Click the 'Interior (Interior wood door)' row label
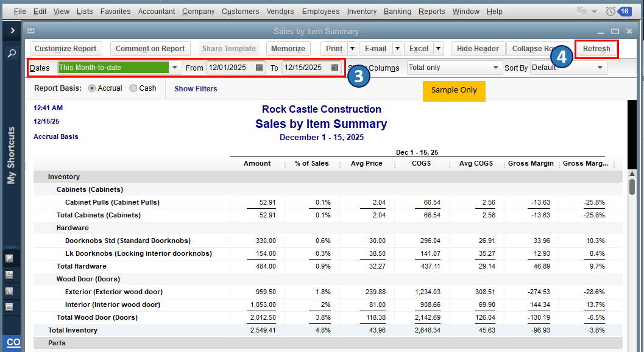Screen dimensions: 644x352 113,304
